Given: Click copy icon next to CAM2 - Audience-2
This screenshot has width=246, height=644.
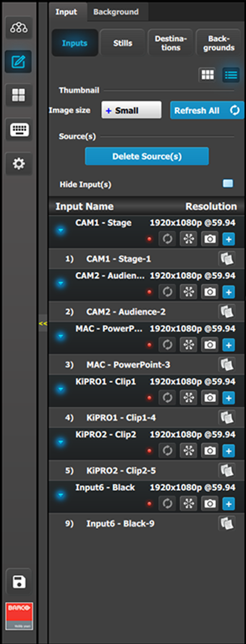Looking at the screenshot, I should [x=227, y=311].
